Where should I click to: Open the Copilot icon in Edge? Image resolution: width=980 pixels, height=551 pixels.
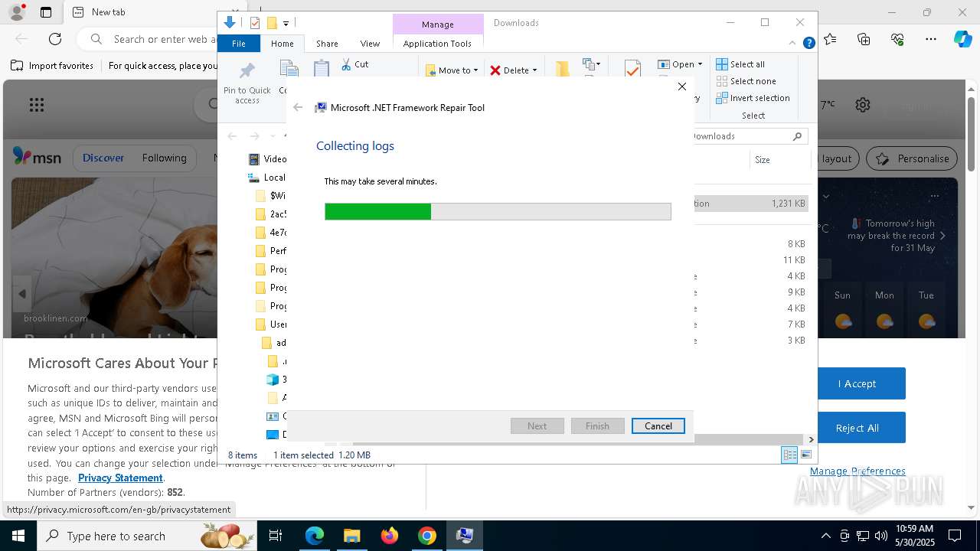962,39
